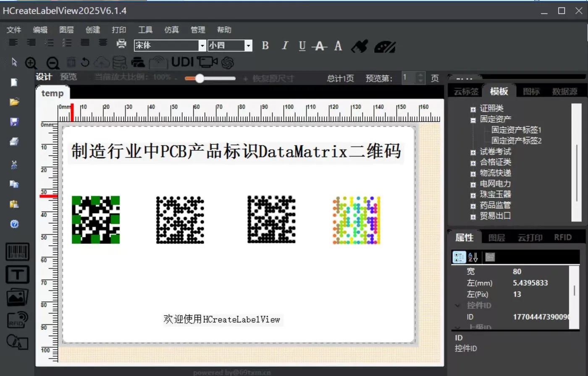Select the green-cornered DataMatrix code
This screenshot has width=588, height=376.
coord(96,219)
